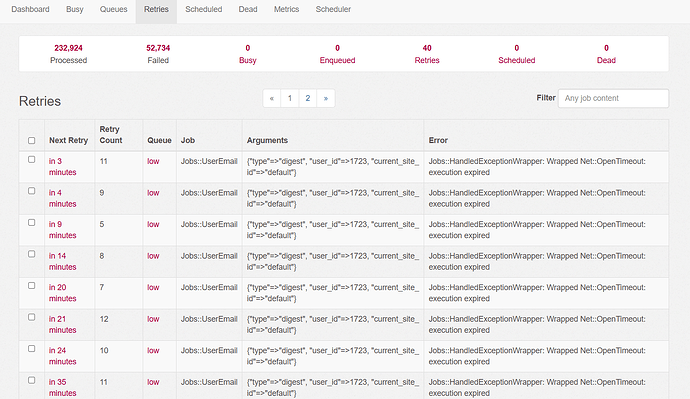Switch to the Busy tab
This screenshot has height=399, width=690.
(75, 9)
